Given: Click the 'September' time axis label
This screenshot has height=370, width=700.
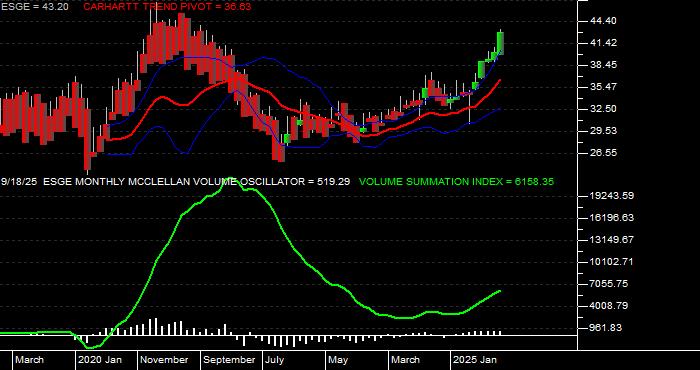Looking at the screenshot, I should click(229, 360).
